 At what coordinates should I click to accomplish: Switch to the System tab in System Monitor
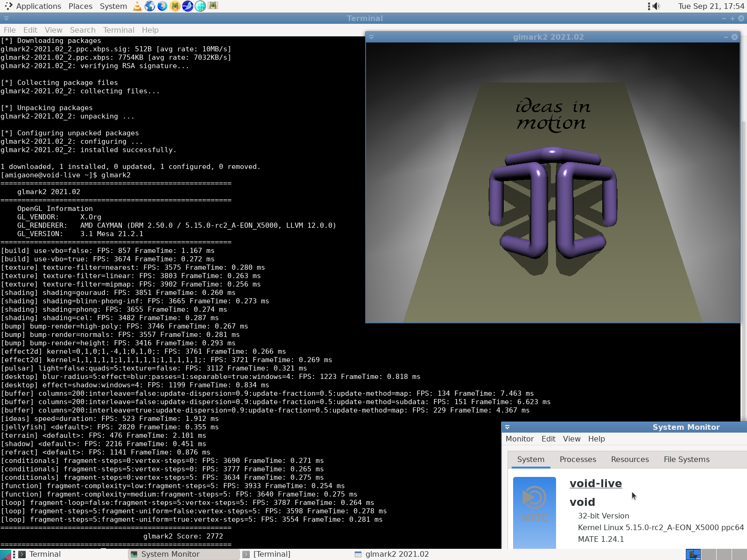pyautogui.click(x=531, y=460)
